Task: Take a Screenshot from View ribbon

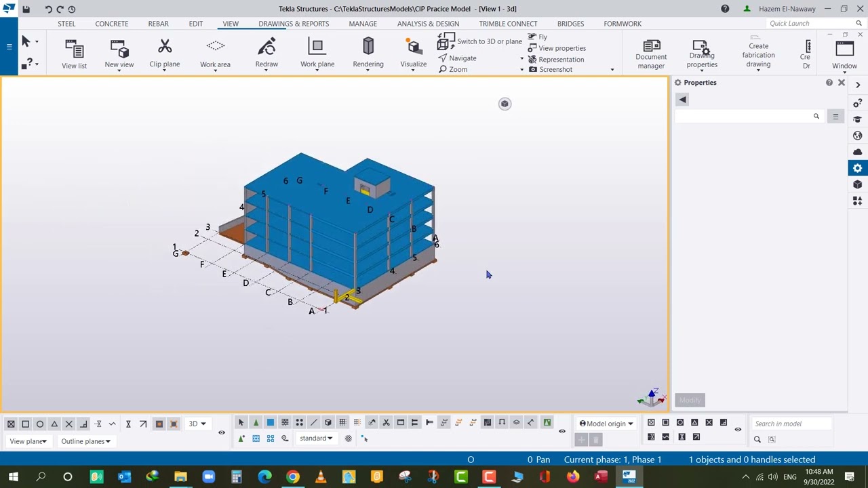Action: [x=551, y=69]
